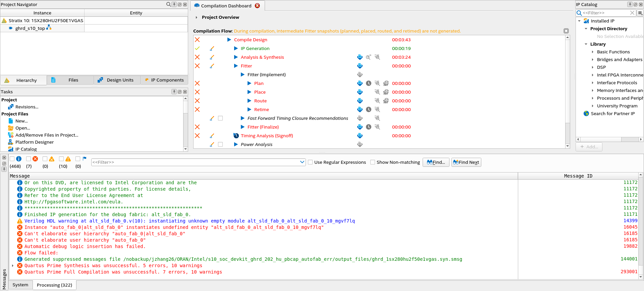Open Platform Designer from Tasks
Image resolution: width=644 pixels, height=291 pixels.
(35, 142)
